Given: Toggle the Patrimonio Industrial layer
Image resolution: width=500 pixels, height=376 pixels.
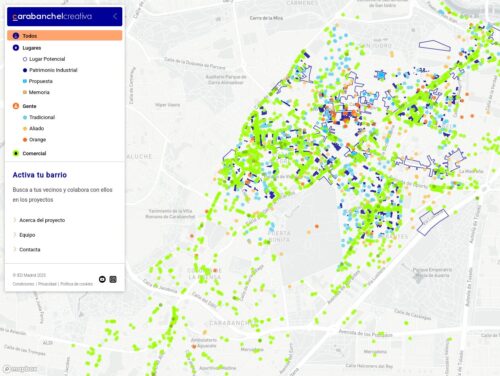Looking at the screenshot, I should (x=50, y=70).
